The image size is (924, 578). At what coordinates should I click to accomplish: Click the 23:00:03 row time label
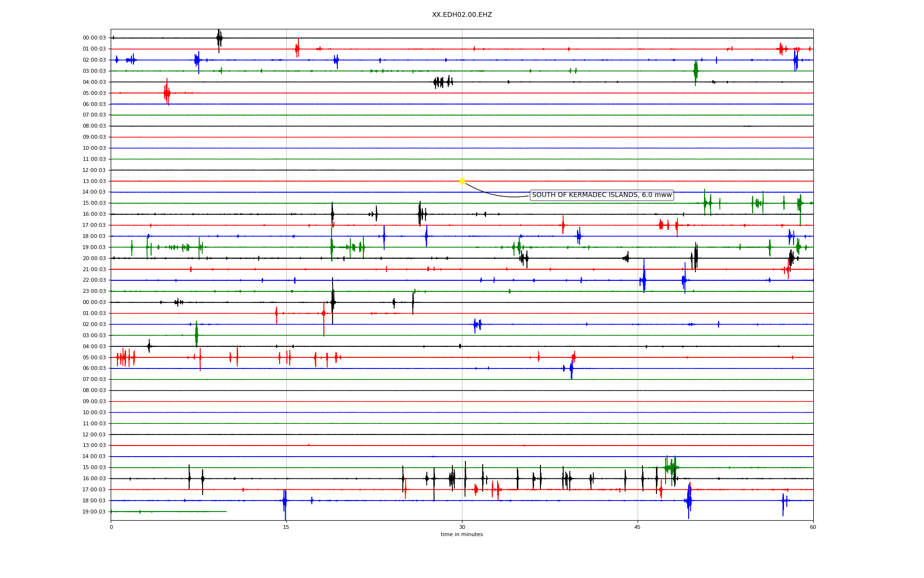pyautogui.click(x=94, y=291)
